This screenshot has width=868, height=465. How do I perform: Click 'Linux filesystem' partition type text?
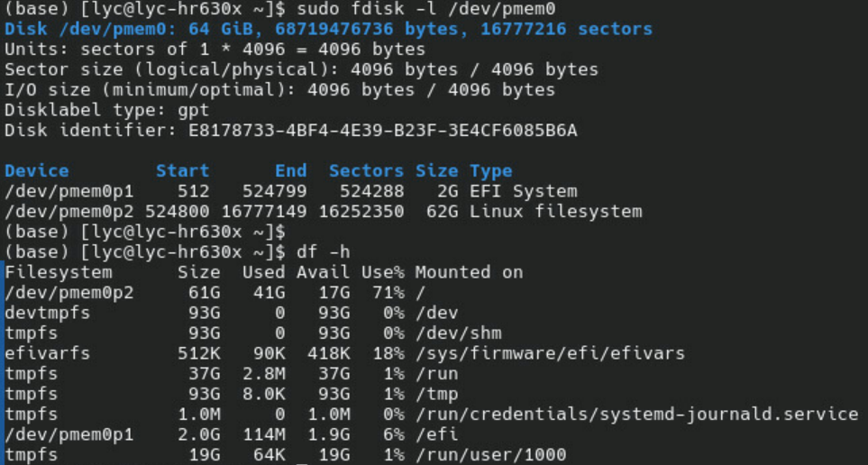[555, 212]
